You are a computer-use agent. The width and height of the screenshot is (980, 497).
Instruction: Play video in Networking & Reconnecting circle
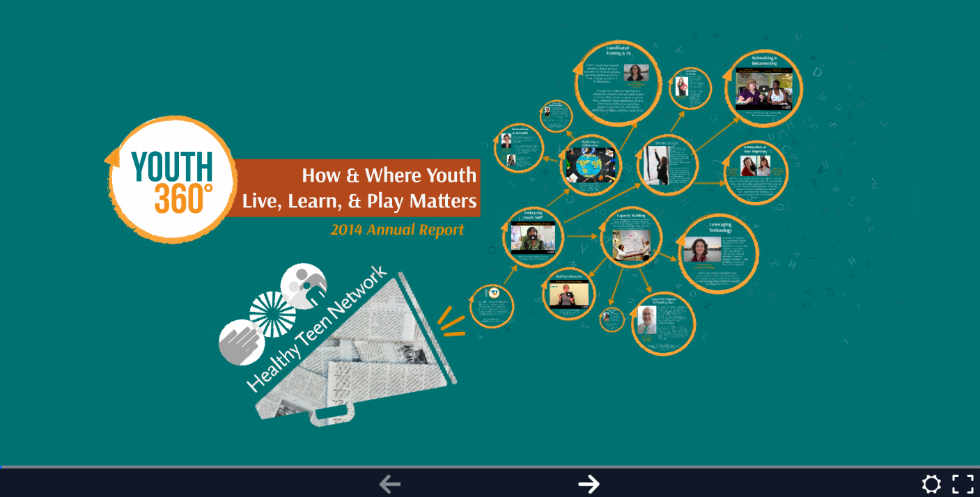pos(763,88)
